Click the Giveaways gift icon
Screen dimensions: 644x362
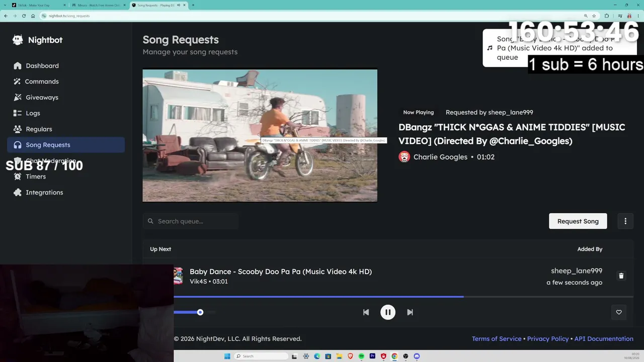pos(18,98)
